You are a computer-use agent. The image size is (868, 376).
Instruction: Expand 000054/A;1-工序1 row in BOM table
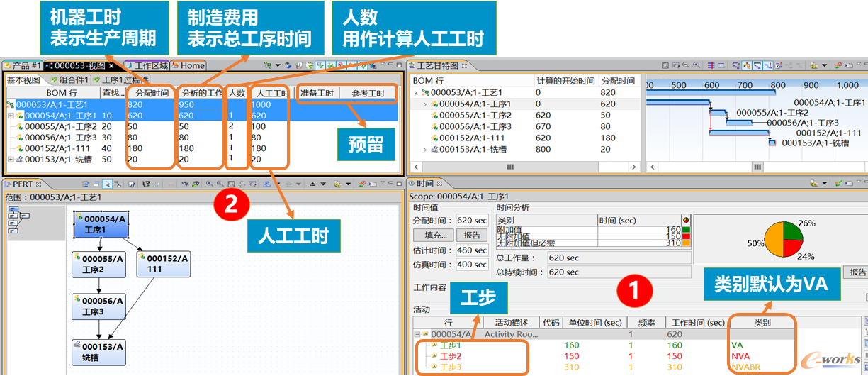[11, 116]
